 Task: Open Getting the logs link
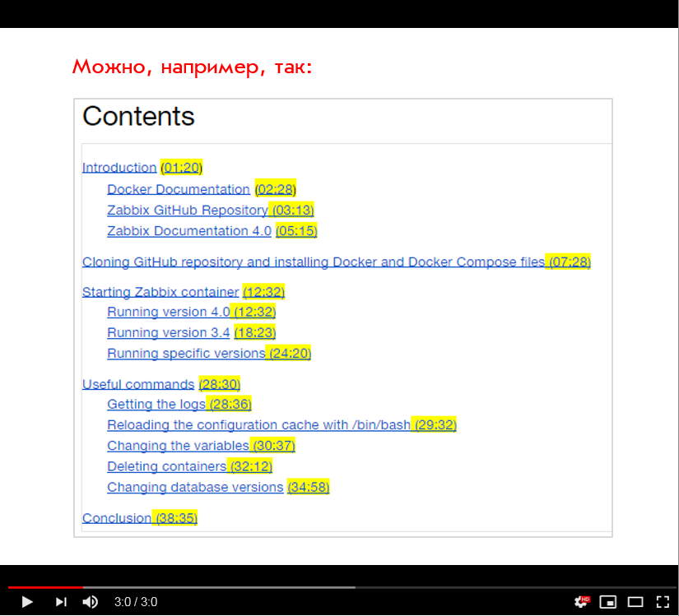(x=156, y=404)
